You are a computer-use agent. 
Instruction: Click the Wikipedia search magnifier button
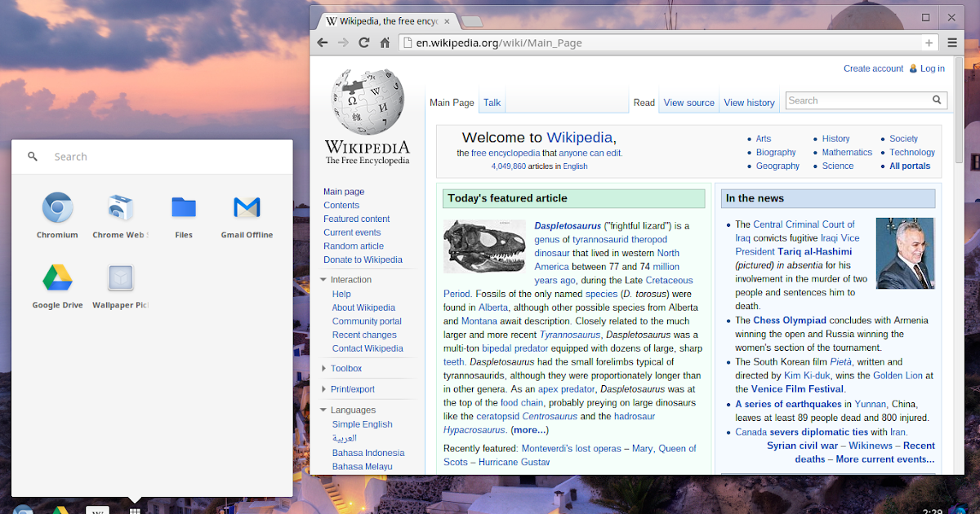(937, 100)
